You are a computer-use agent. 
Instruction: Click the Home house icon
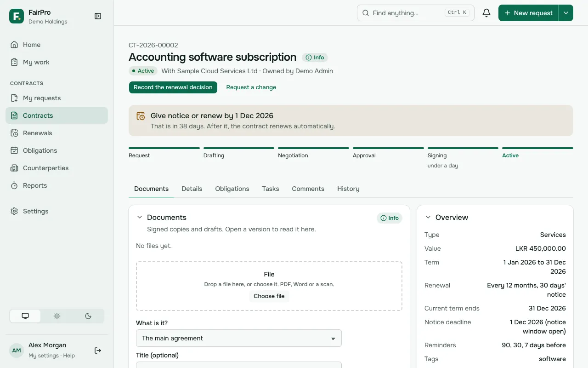(x=14, y=45)
